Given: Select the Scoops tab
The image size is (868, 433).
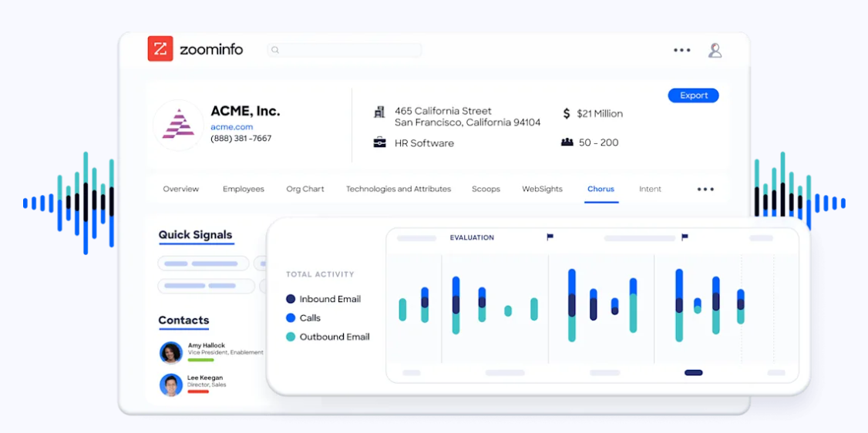Looking at the screenshot, I should pyautogui.click(x=486, y=189).
